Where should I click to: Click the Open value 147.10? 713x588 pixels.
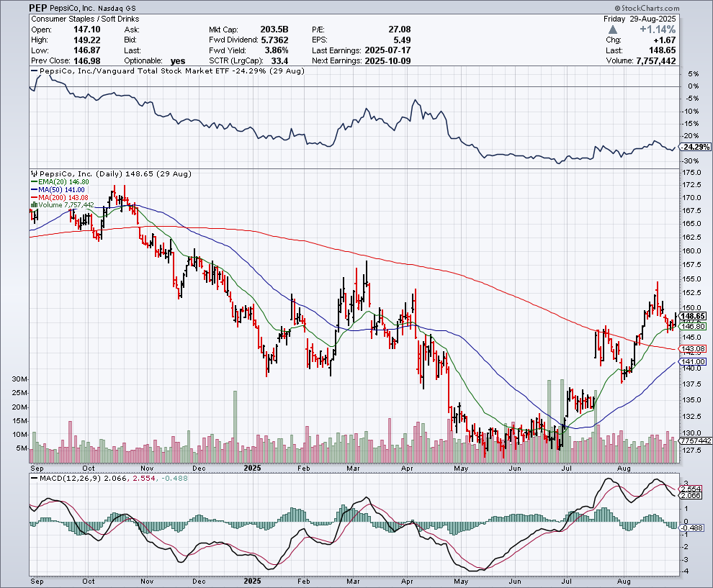[87, 30]
